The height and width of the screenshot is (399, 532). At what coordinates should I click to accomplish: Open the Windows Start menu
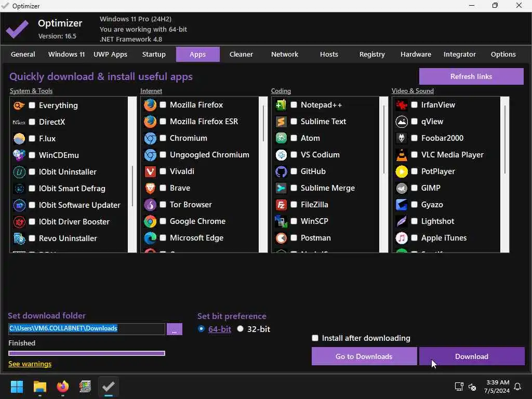click(x=17, y=387)
